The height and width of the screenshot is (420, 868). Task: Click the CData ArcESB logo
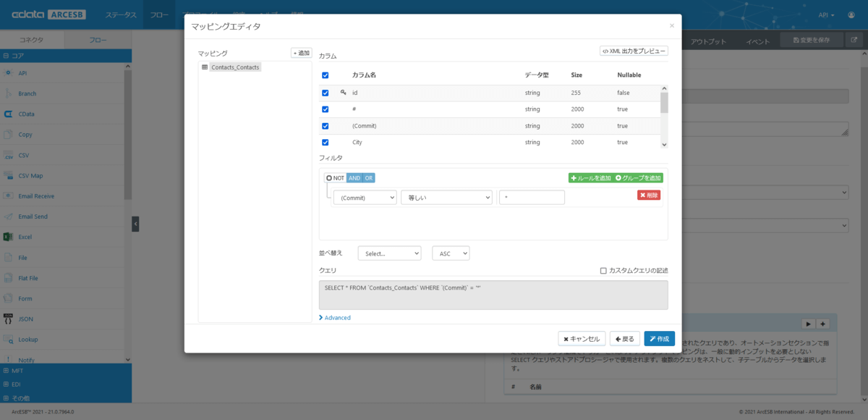click(48, 14)
